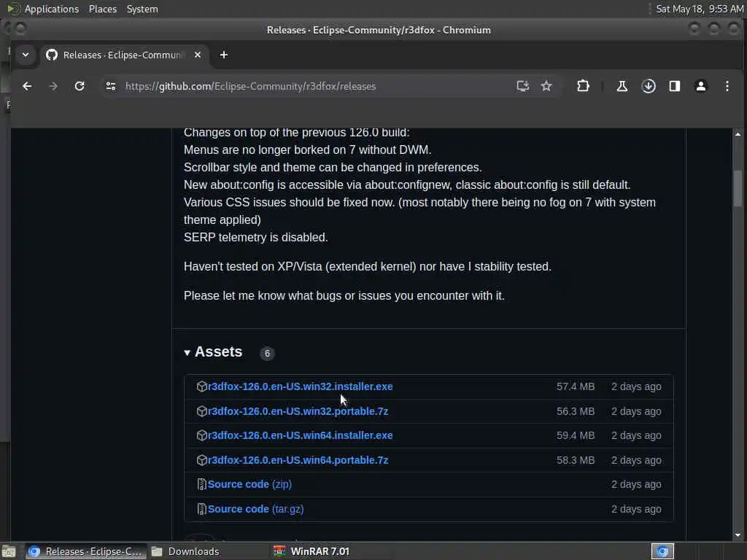The height and width of the screenshot is (560, 747).
Task: Open Chrome Labs flask icon
Action: [622, 86]
